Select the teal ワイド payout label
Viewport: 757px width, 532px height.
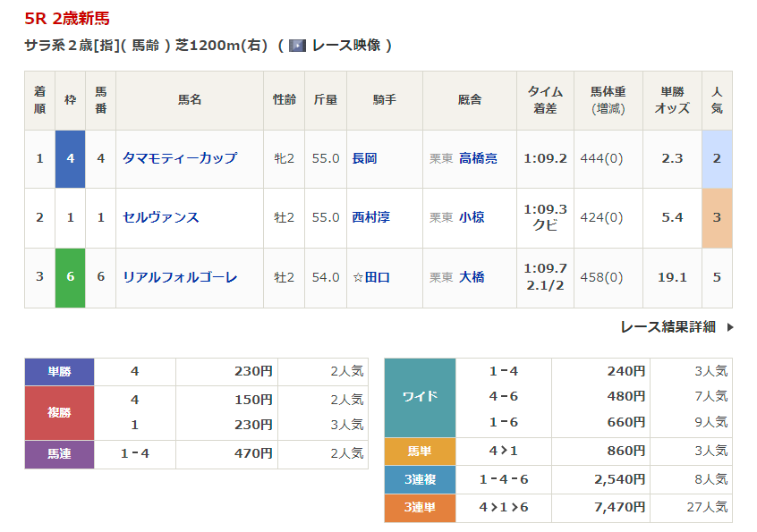pos(420,396)
